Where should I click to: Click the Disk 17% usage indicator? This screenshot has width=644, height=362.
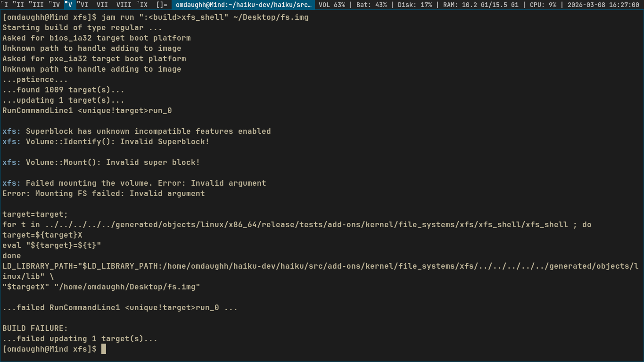(414, 5)
